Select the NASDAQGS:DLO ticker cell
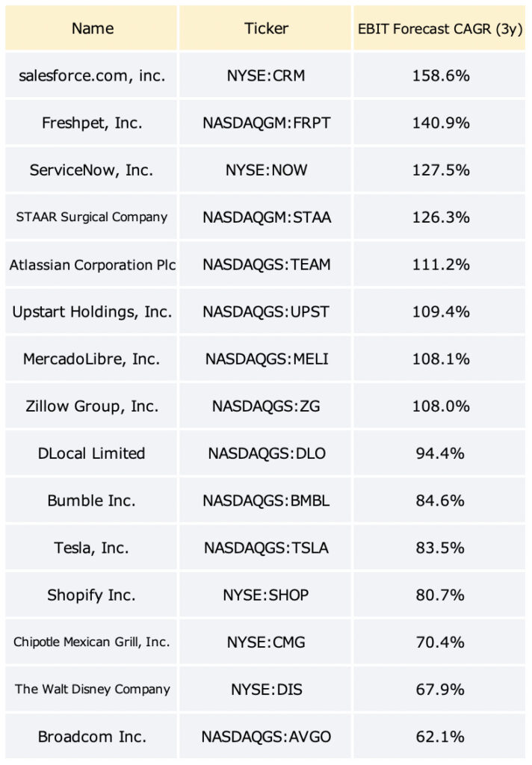Screen dimensions: 532x765 (265, 453)
